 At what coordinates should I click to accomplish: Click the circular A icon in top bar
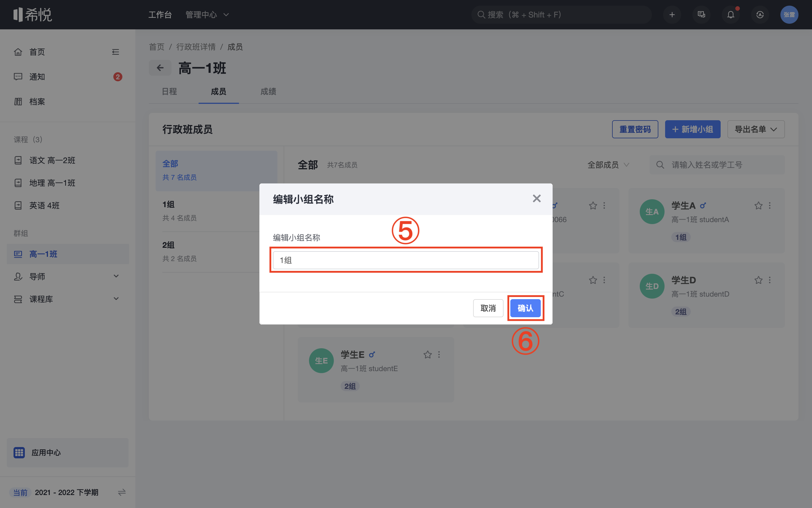pos(760,15)
